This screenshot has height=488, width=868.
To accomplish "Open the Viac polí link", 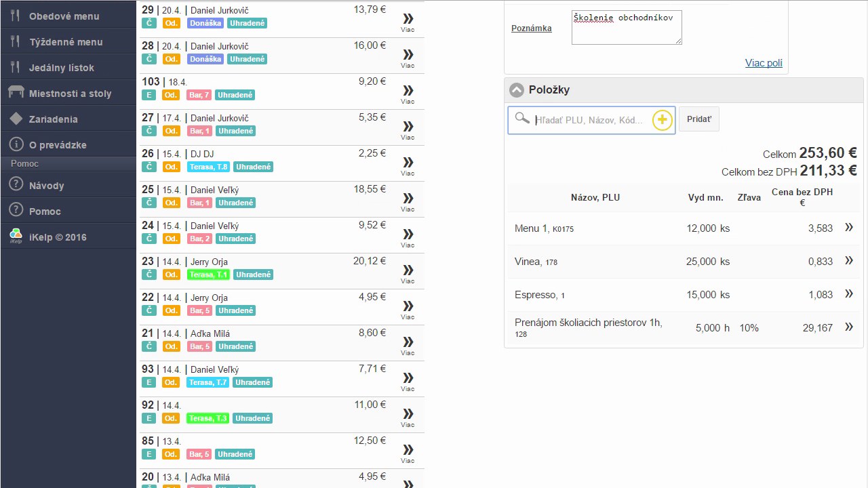I will (x=764, y=63).
